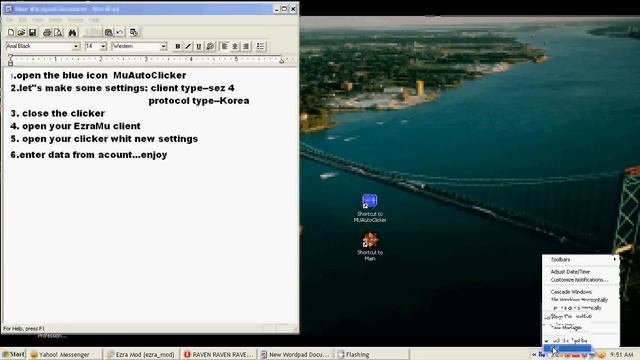Image resolution: width=640 pixels, height=360 pixels.
Task: Expand hidden tray icons chevron
Action: tap(534, 355)
